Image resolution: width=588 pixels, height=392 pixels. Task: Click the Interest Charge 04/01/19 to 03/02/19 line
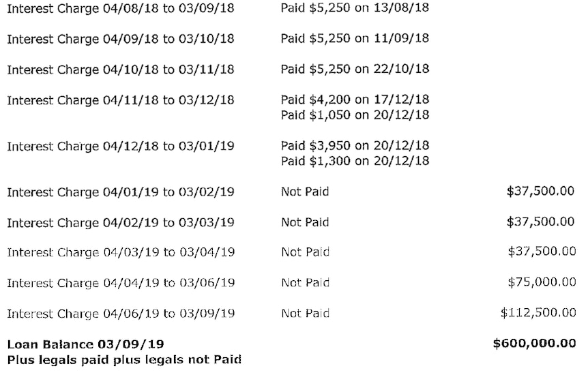click(120, 192)
